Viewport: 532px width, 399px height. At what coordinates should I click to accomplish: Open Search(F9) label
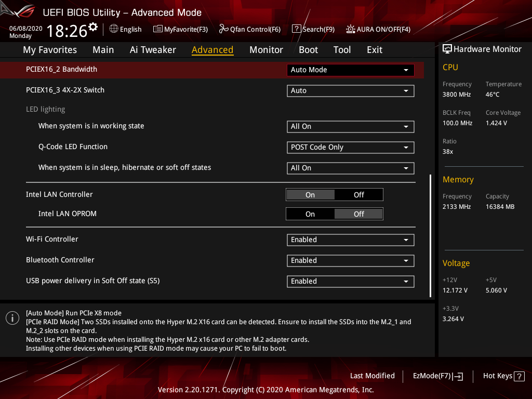tap(318, 30)
